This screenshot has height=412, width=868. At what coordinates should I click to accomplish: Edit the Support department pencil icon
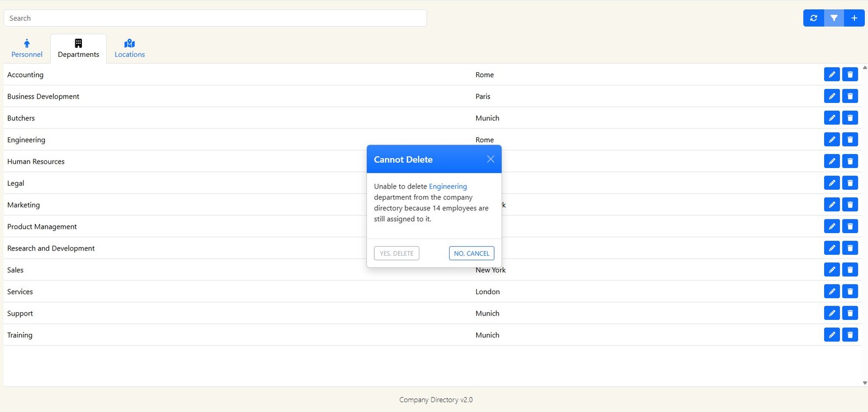[832, 313]
